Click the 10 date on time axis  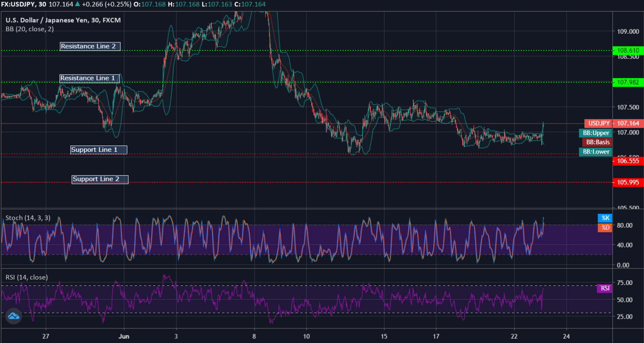(x=306, y=336)
